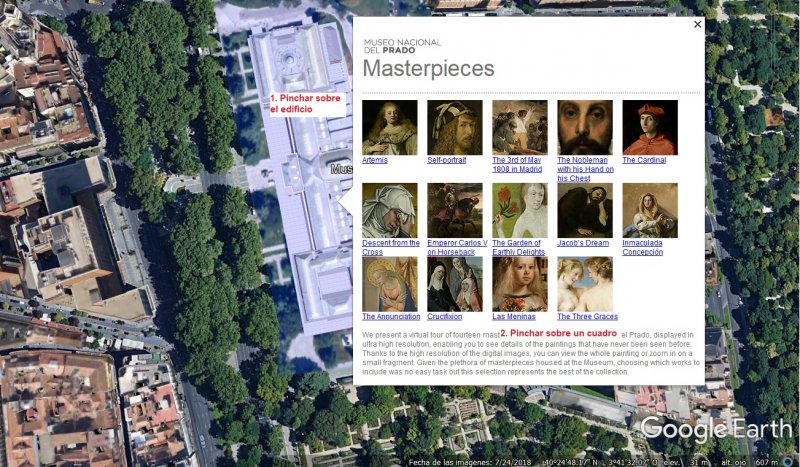Image resolution: width=800 pixels, height=467 pixels.
Task: Click the Descent from the Cross link
Action: [x=391, y=248]
